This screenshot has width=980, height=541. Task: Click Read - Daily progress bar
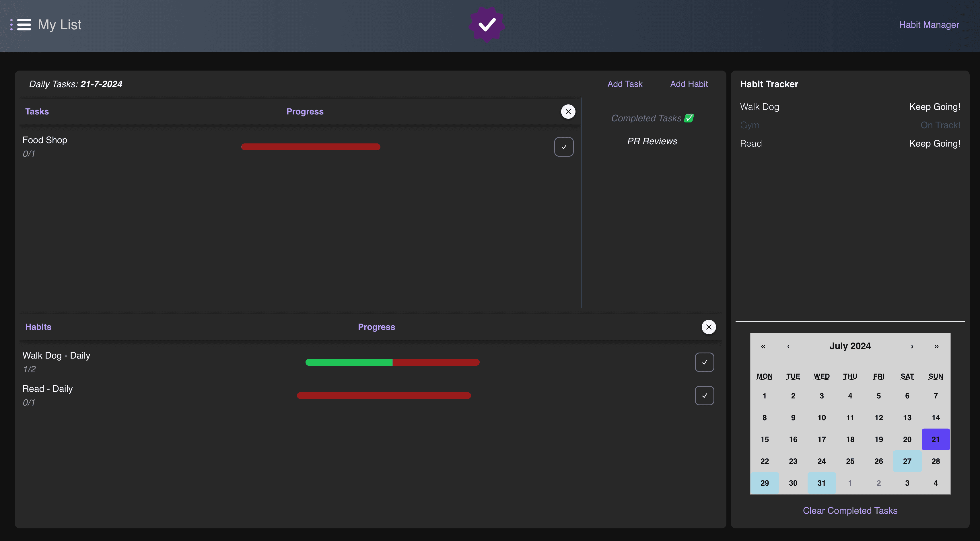click(384, 396)
